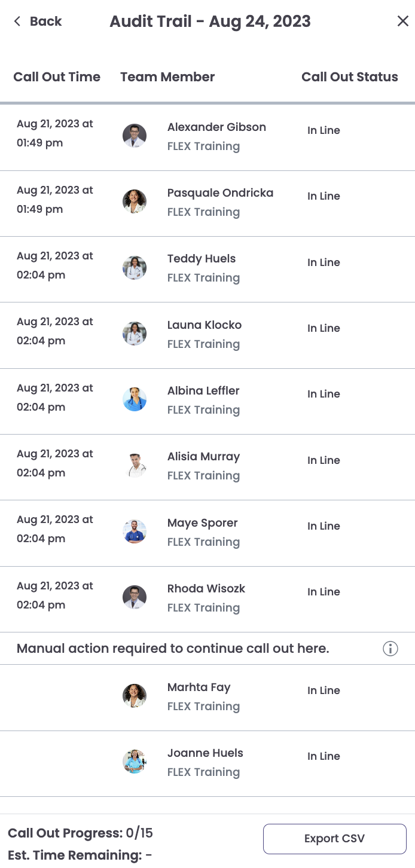Export the audit trail as CSV

pyautogui.click(x=335, y=839)
